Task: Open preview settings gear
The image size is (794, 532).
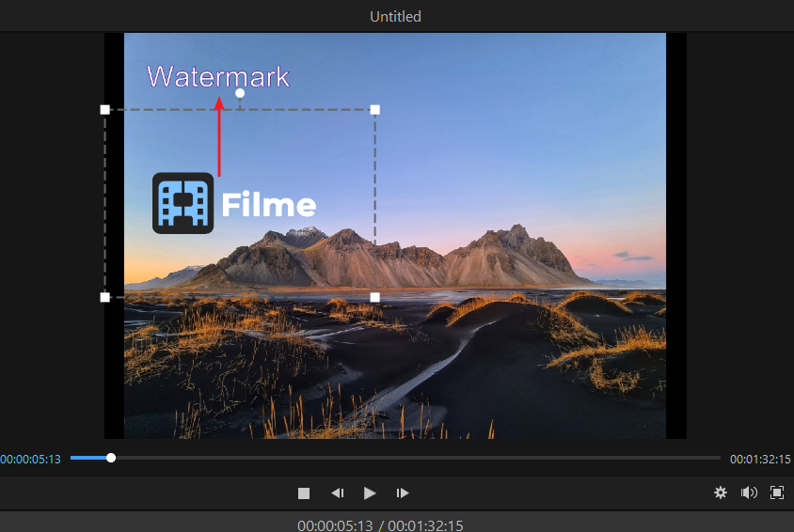Action: 720,493
